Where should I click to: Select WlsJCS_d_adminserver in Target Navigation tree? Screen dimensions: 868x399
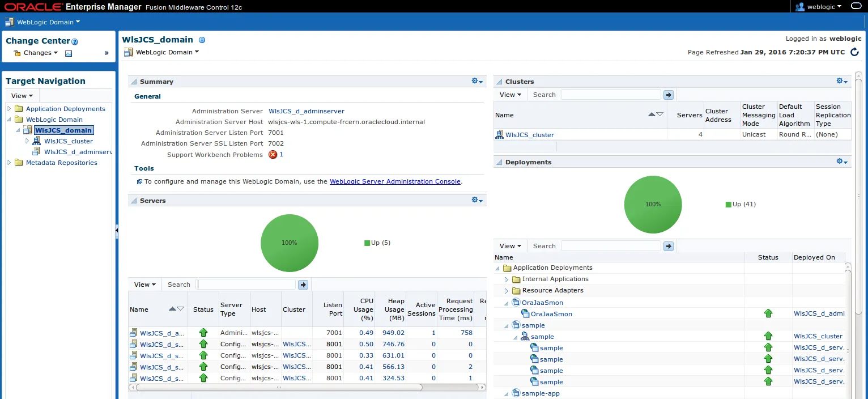click(x=78, y=152)
